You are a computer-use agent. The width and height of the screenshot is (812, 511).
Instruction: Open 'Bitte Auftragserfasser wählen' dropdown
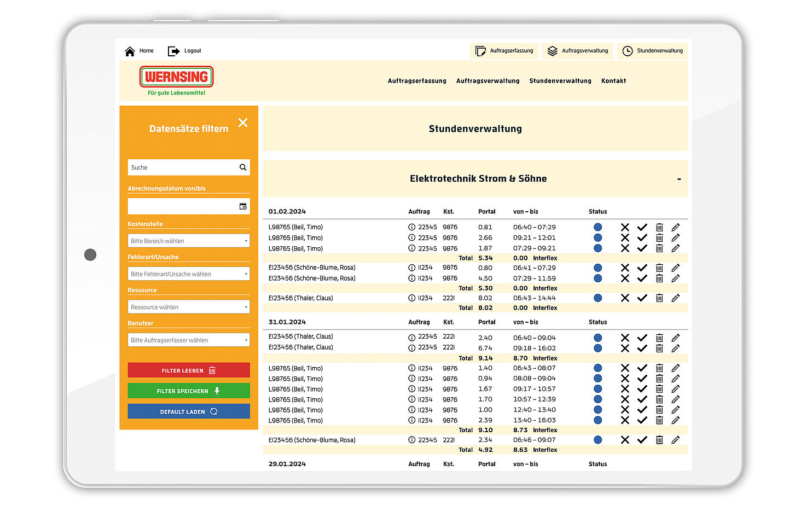(189, 340)
